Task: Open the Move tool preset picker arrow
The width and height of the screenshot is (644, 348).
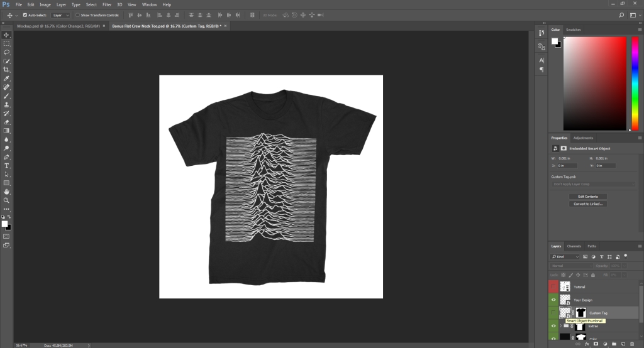Action: [x=16, y=15]
